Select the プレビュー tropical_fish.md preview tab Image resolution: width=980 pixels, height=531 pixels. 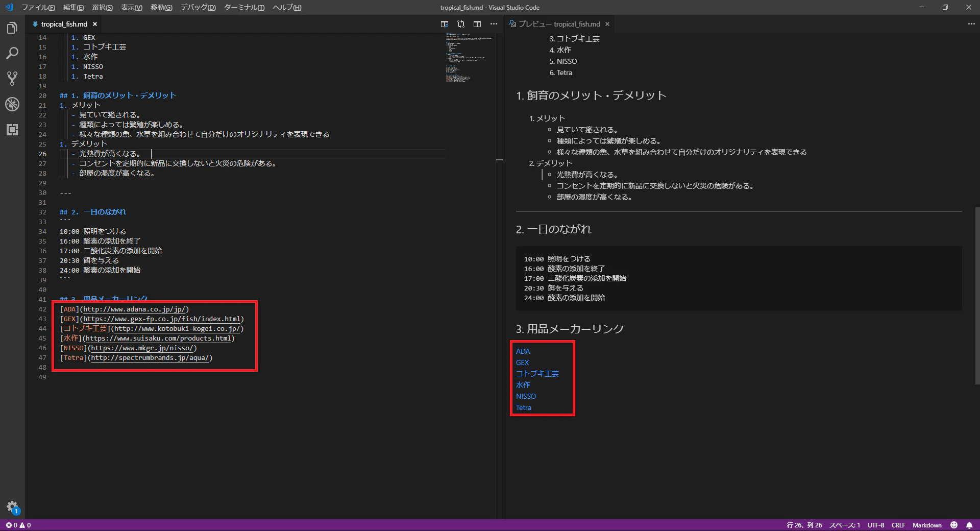559,24
